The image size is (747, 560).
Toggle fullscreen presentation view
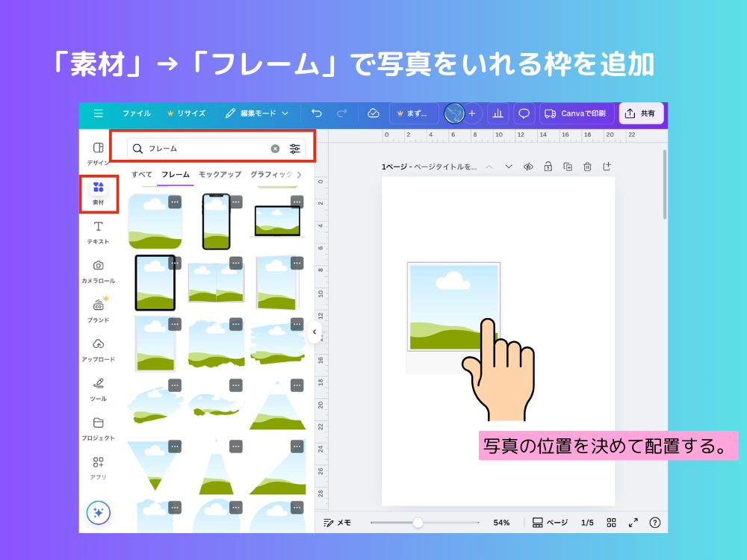[x=633, y=522]
